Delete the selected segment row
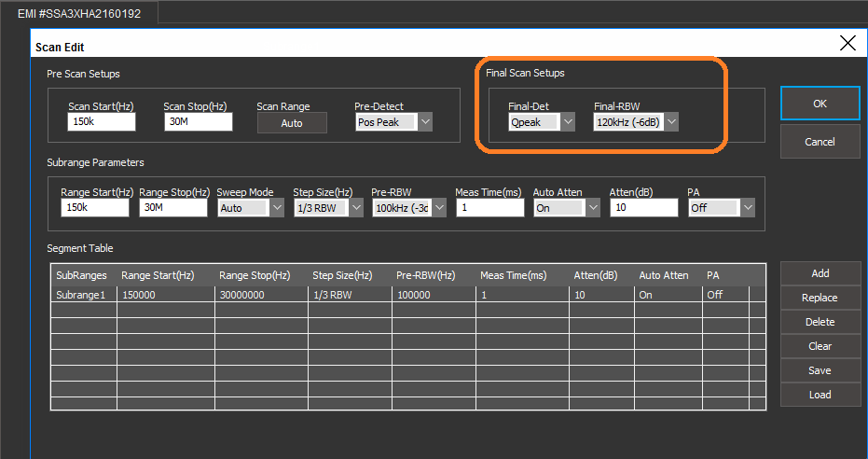Viewport: 868px width, 459px height. click(x=820, y=322)
